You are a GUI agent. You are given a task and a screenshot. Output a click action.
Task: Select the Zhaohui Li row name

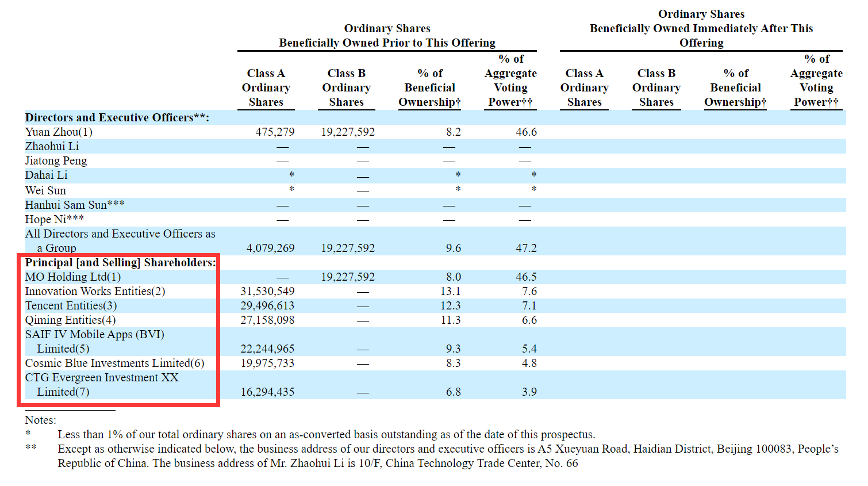point(52,147)
